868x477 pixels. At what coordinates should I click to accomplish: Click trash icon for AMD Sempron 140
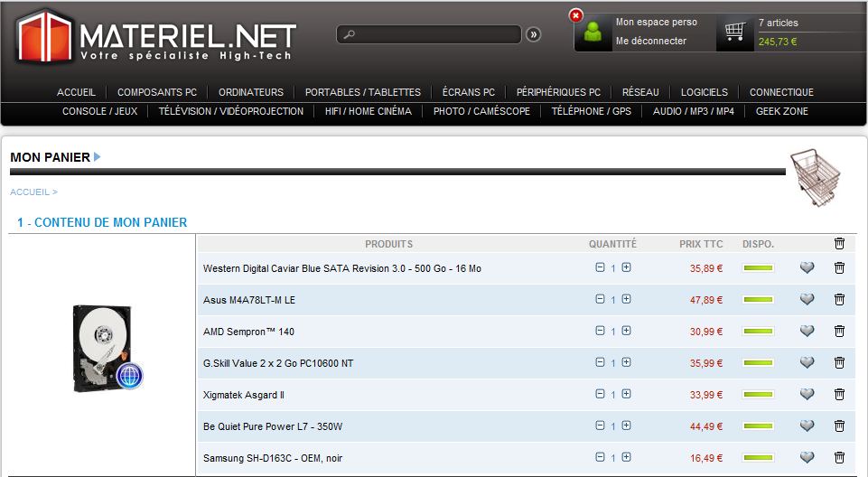point(839,332)
